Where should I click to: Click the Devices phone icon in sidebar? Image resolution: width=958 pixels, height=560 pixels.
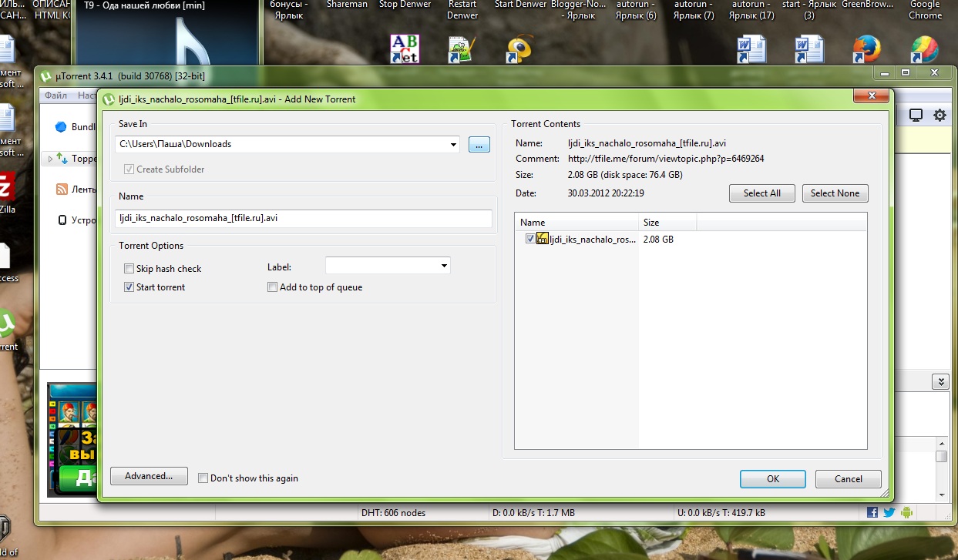click(62, 220)
